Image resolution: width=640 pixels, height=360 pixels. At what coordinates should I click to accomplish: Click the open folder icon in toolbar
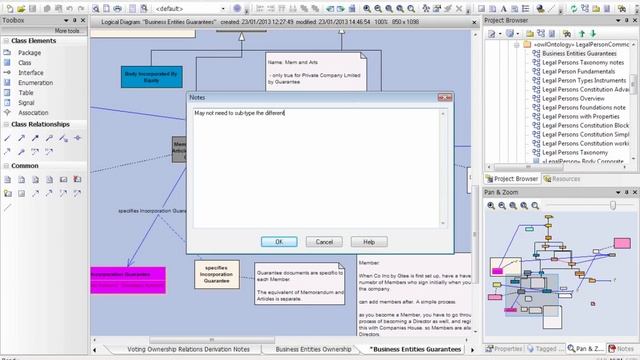[21, 9]
